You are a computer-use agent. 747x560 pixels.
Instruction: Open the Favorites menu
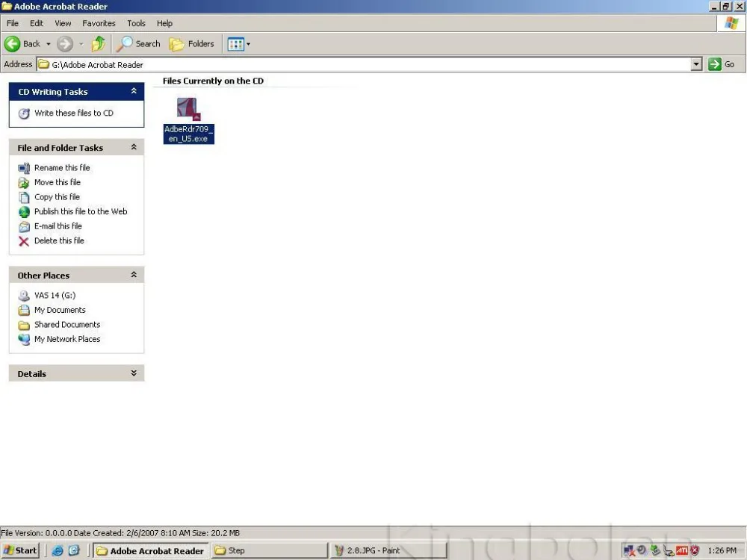point(99,23)
